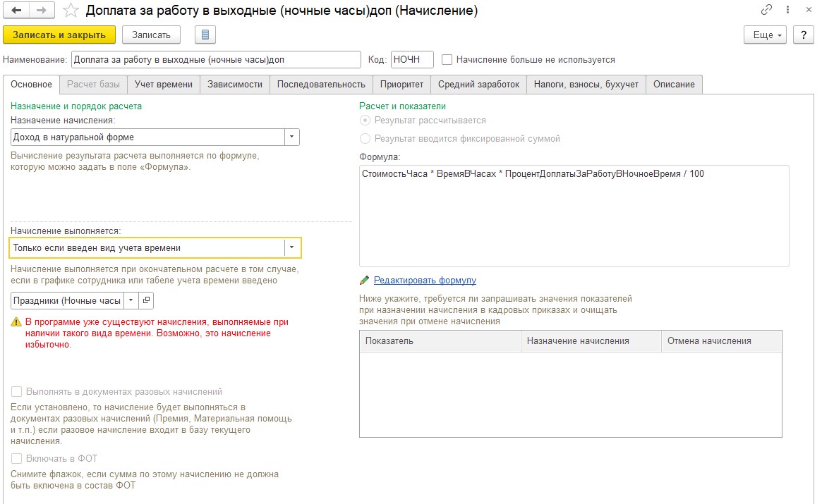Viewport: 822px width, 504px height.
Task: Click the list icon beside Записать
Action: (205, 35)
